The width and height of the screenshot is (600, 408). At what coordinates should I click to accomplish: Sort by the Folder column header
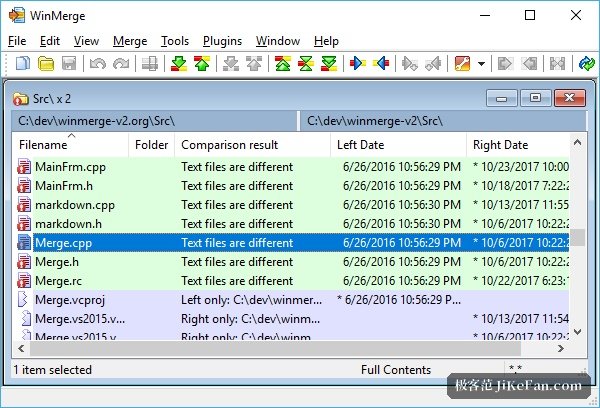pos(152,145)
